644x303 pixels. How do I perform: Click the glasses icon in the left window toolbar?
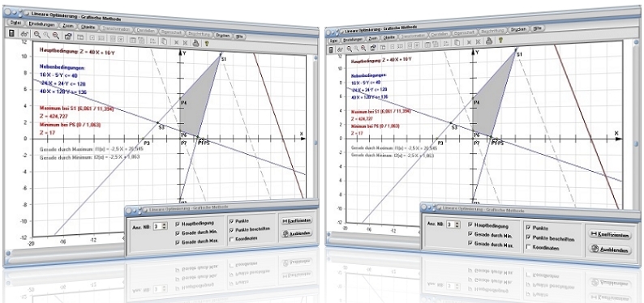point(24,34)
